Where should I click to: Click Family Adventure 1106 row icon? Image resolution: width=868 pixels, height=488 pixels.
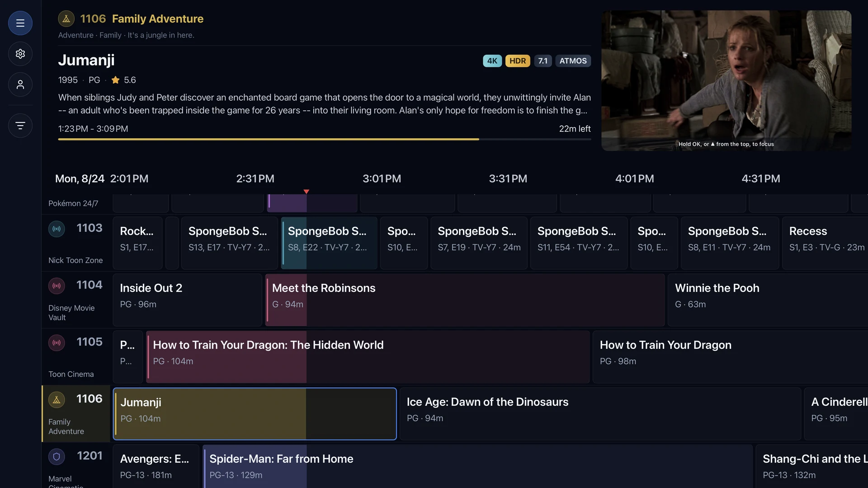[57, 399]
